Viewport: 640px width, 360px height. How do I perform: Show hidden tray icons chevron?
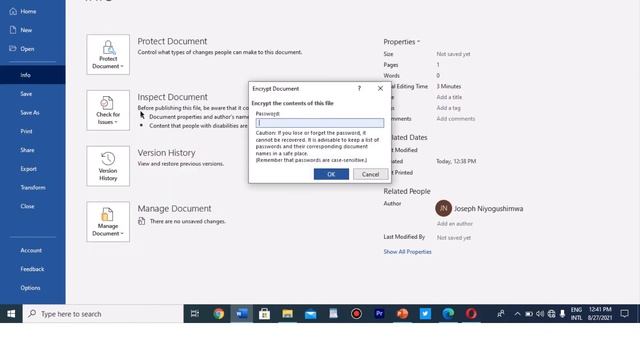coord(517,314)
